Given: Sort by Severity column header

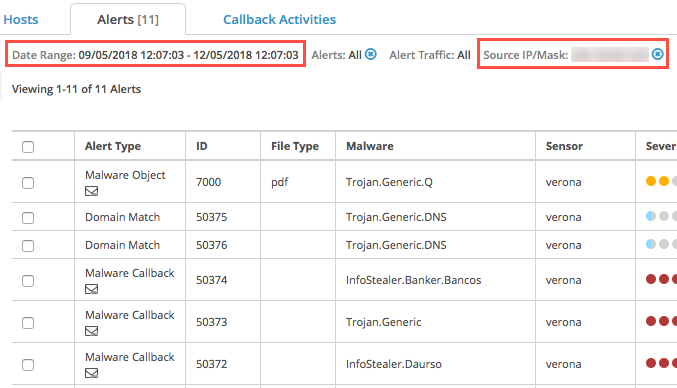Looking at the screenshot, I should tap(661, 146).
